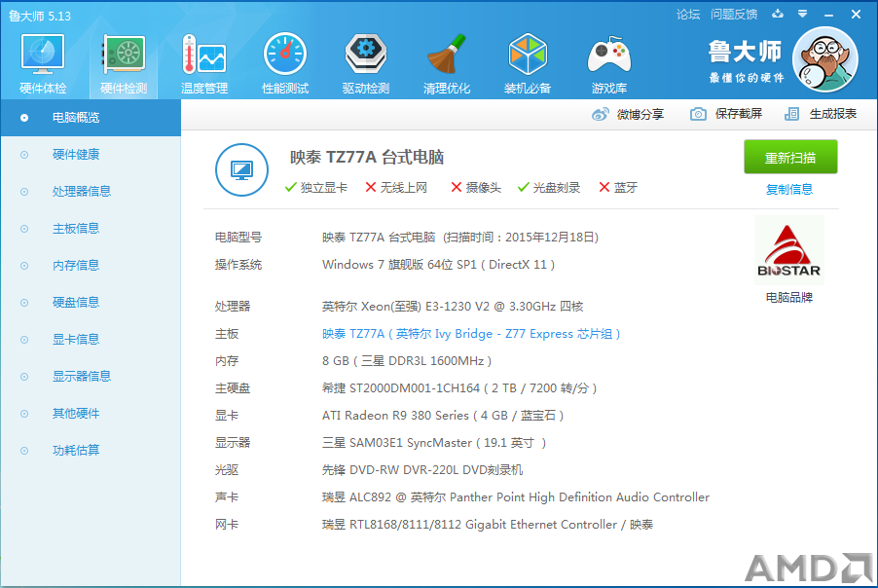Click the Xeon E3-1230 V2 processor text

453,307
